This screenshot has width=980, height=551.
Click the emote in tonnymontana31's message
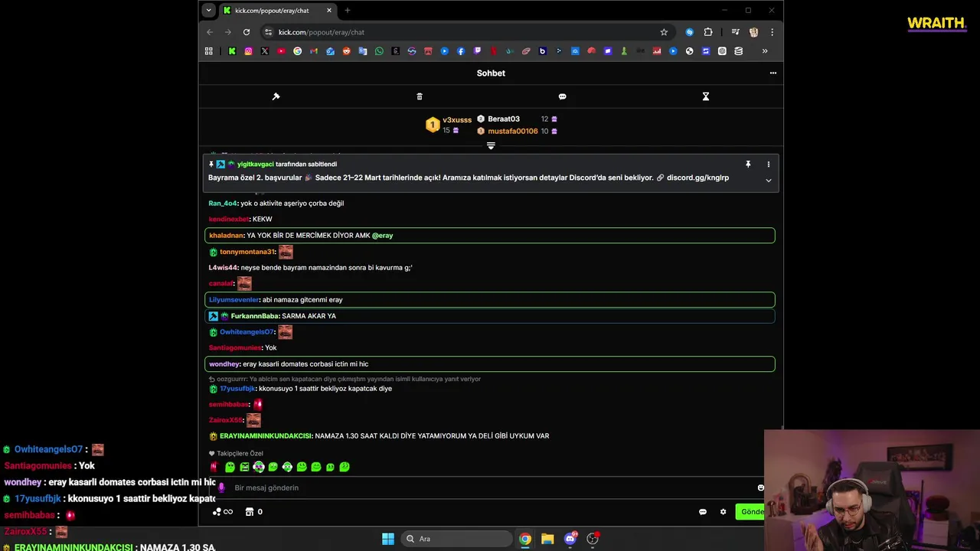tap(286, 252)
